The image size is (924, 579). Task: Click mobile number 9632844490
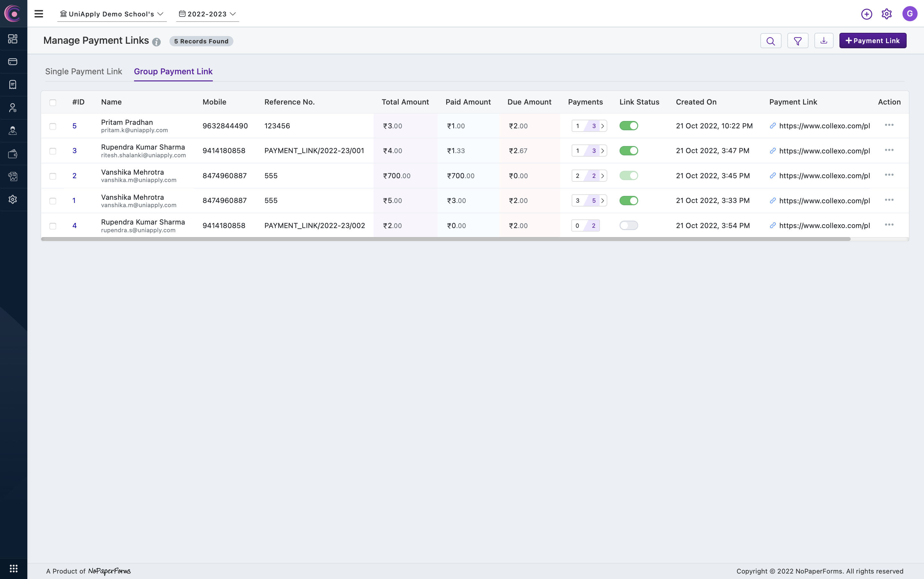coord(225,126)
